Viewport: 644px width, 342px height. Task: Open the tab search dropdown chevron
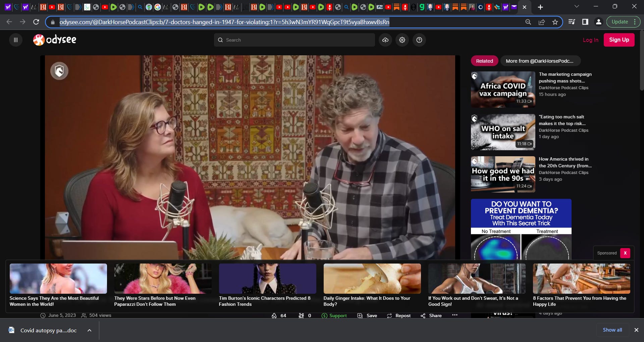click(577, 6)
